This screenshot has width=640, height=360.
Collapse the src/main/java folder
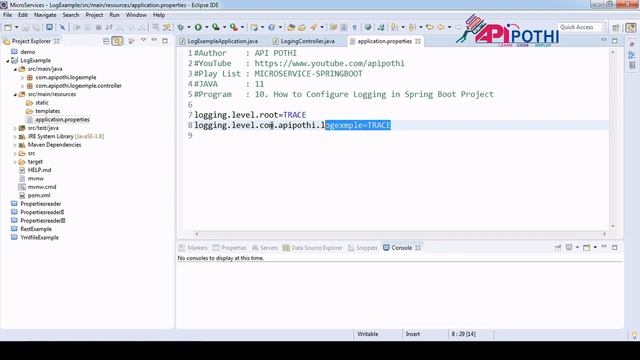15,69
